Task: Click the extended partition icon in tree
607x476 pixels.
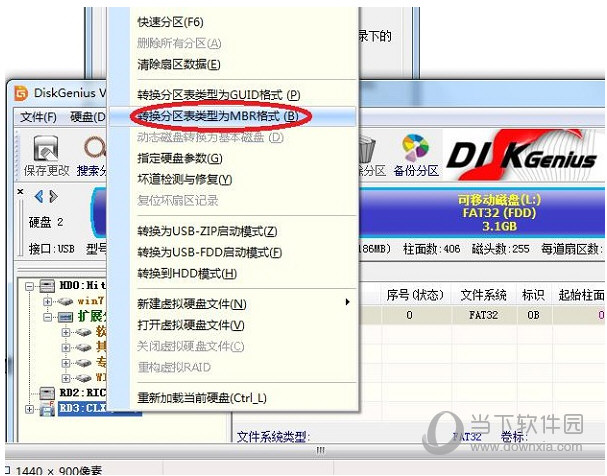Action: point(65,317)
